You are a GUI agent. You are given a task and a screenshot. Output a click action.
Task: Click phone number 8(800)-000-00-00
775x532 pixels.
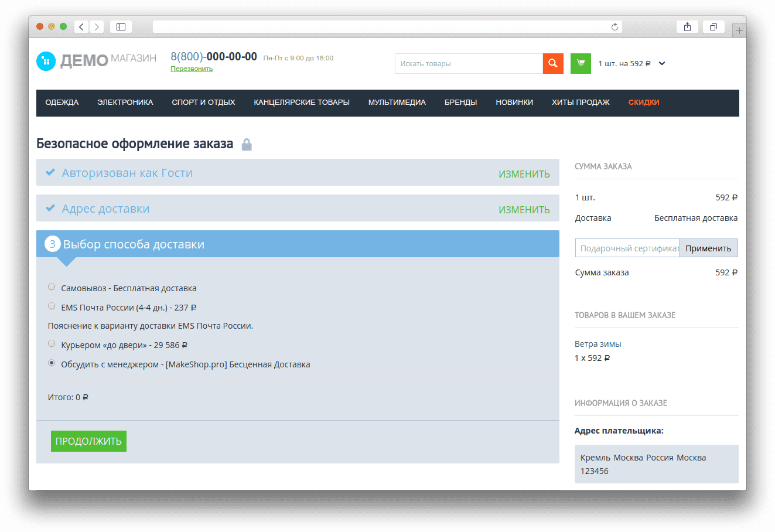click(x=214, y=56)
